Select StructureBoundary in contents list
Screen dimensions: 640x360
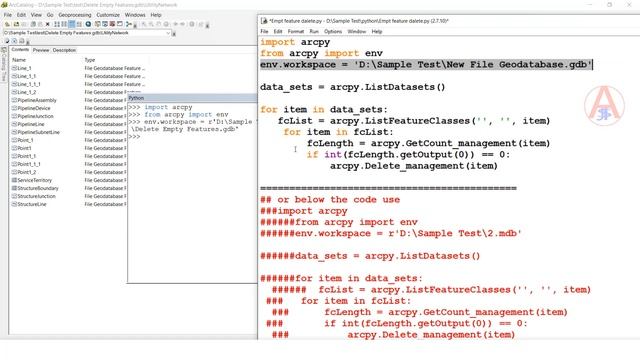click(x=35, y=188)
